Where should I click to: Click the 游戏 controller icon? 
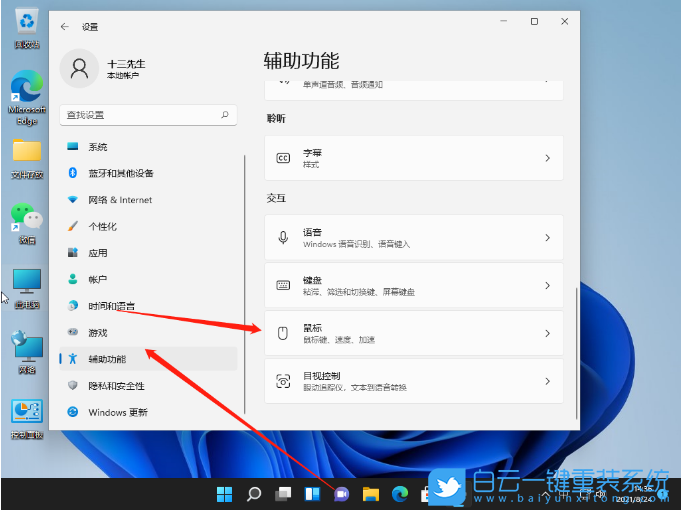click(73, 332)
